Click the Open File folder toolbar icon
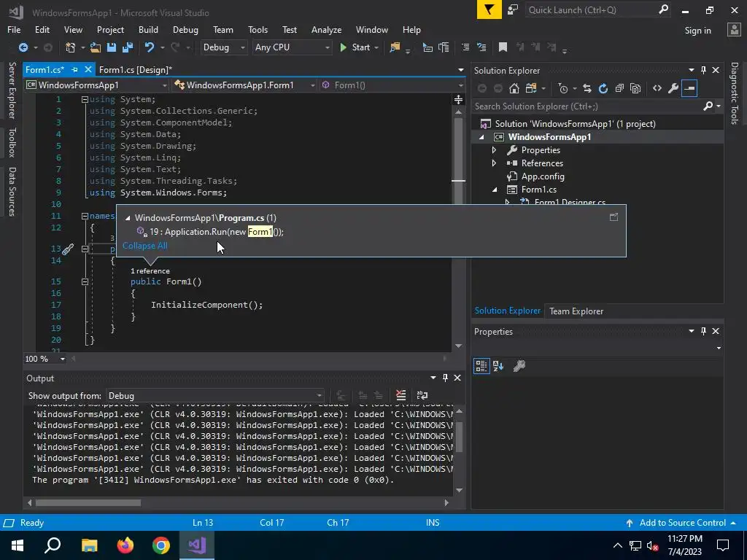747x560 pixels. 96,47
